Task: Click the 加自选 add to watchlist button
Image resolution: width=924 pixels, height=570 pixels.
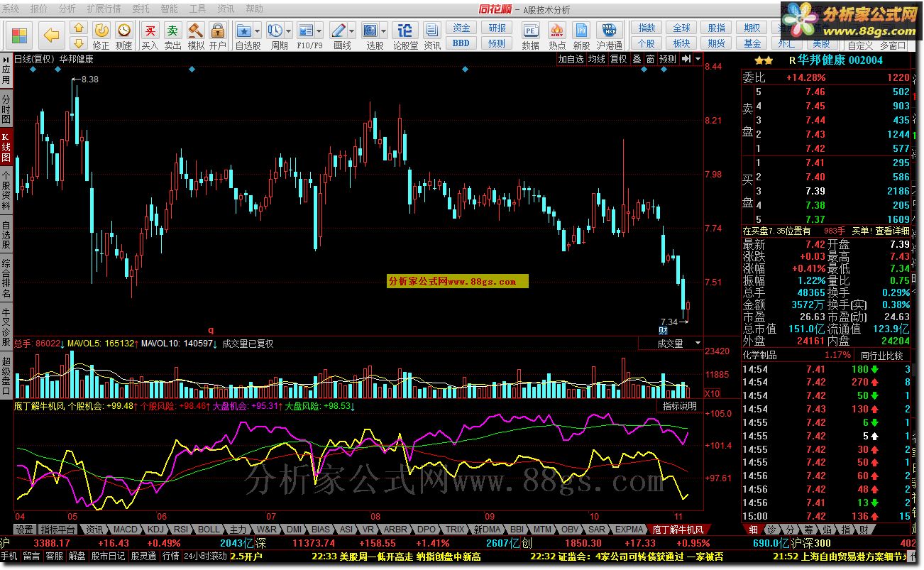Action: pos(571,60)
